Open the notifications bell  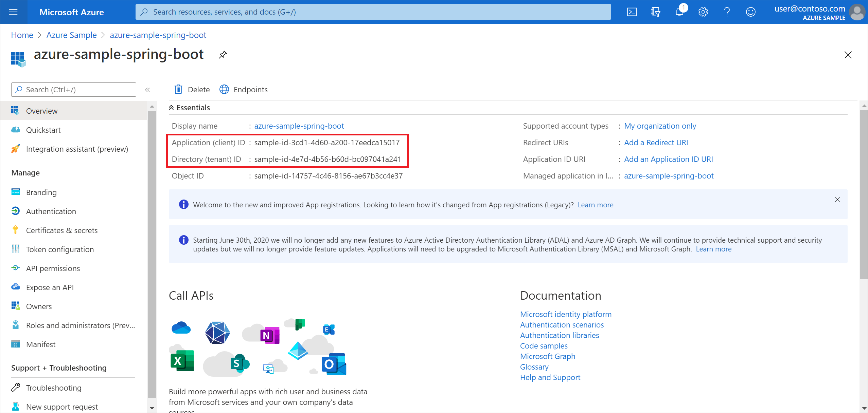point(679,12)
